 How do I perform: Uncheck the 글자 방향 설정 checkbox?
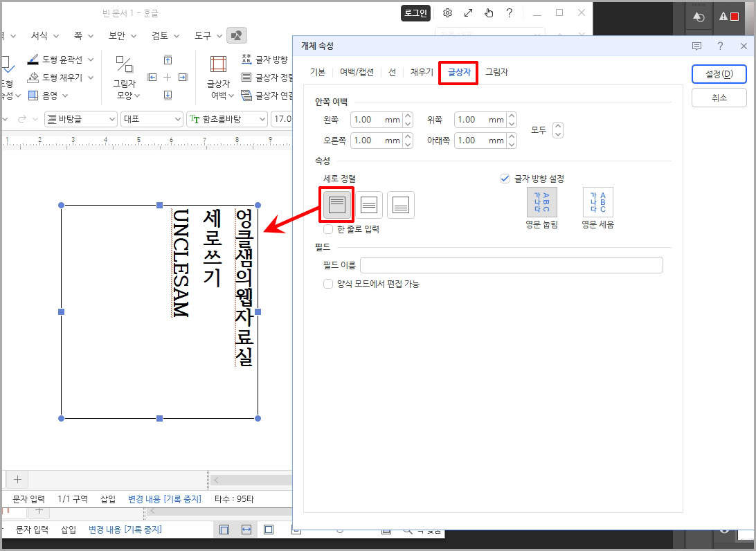pyautogui.click(x=505, y=178)
